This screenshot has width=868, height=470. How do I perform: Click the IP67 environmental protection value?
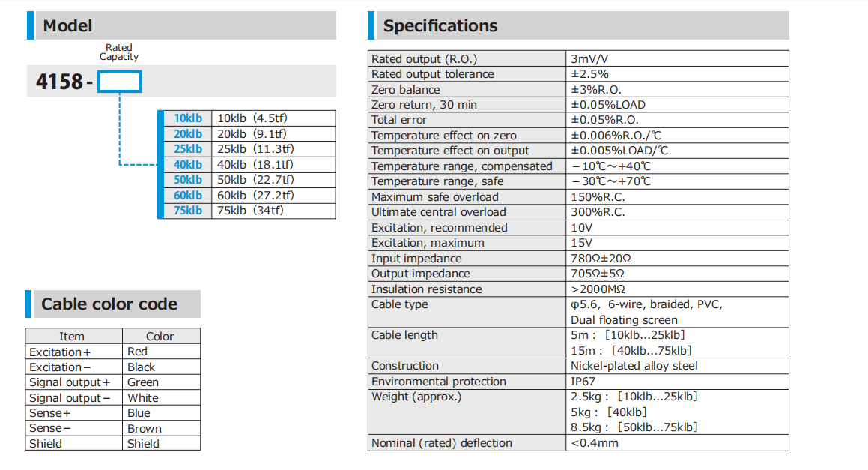click(x=583, y=382)
